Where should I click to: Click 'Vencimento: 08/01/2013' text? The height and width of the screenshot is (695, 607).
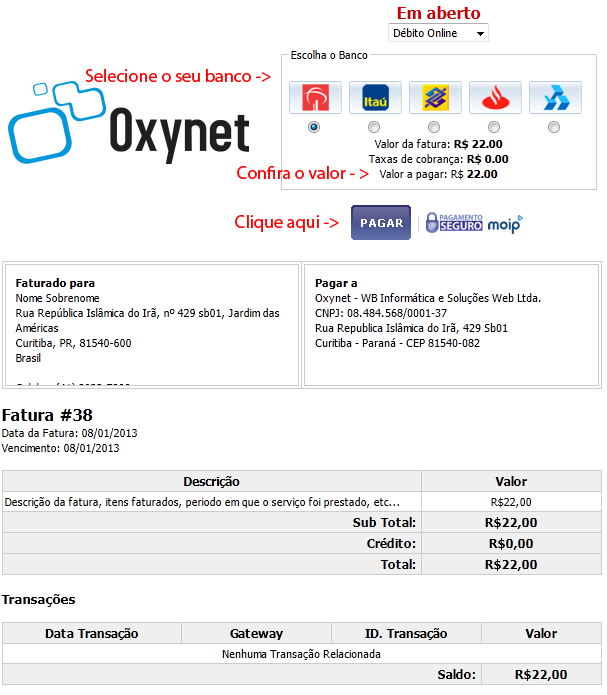61,448
